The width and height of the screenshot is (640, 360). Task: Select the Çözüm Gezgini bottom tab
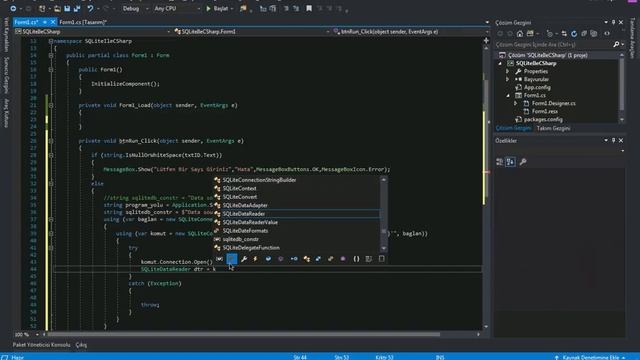[x=513, y=128]
